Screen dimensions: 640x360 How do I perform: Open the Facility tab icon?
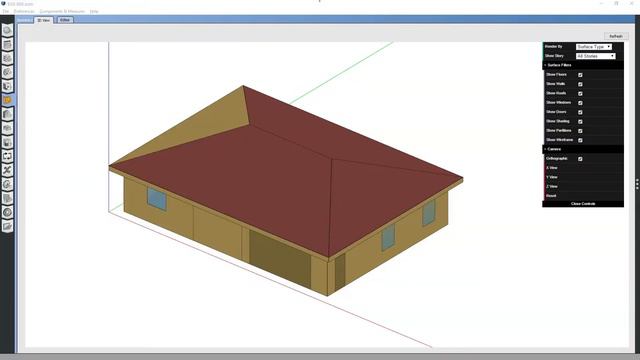click(7, 114)
